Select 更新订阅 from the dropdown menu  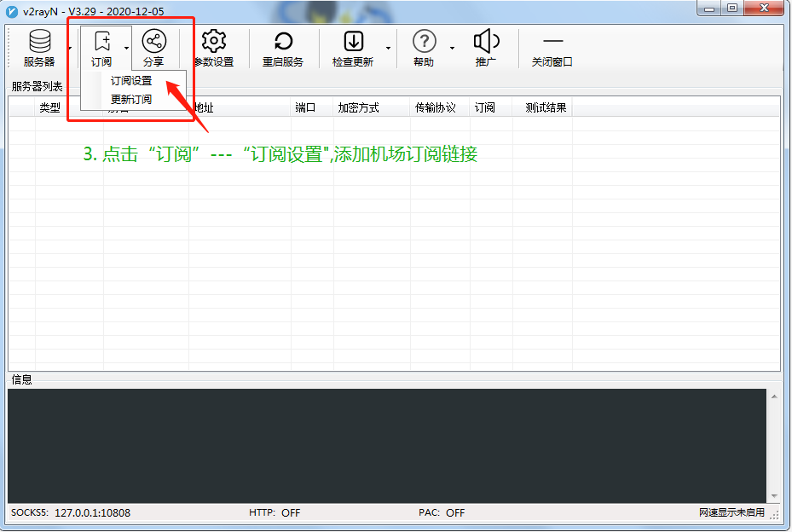(133, 99)
